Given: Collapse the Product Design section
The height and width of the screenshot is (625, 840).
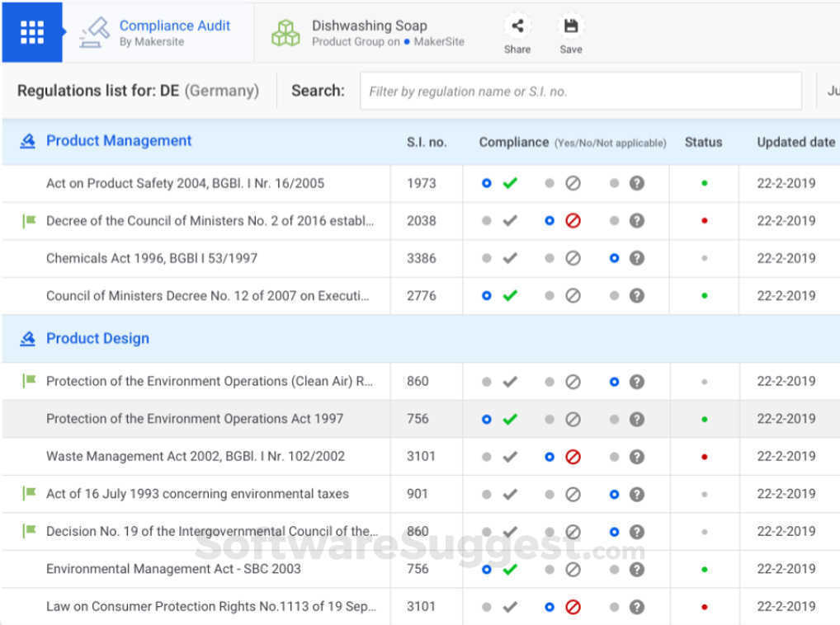Looking at the screenshot, I should pyautogui.click(x=97, y=339).
